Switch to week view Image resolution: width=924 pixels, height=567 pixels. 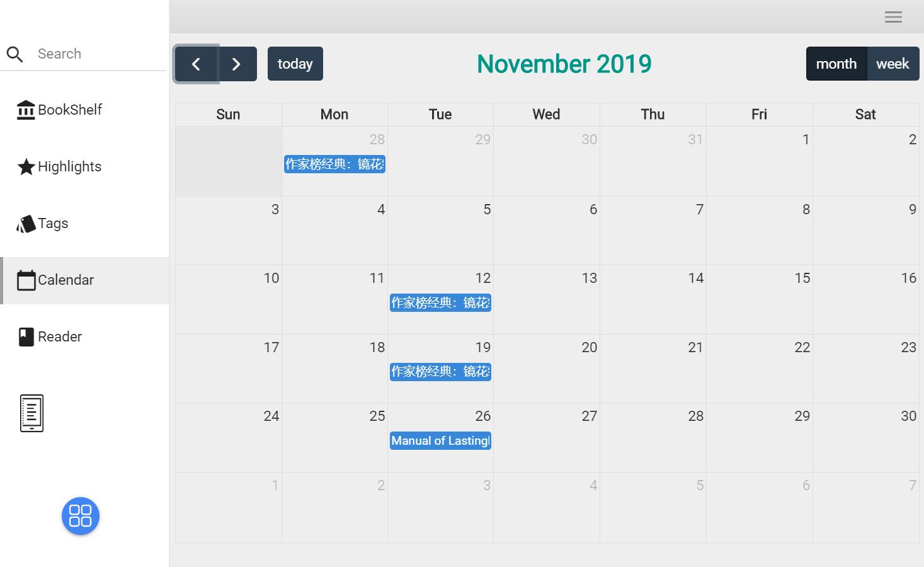[893, 64]
